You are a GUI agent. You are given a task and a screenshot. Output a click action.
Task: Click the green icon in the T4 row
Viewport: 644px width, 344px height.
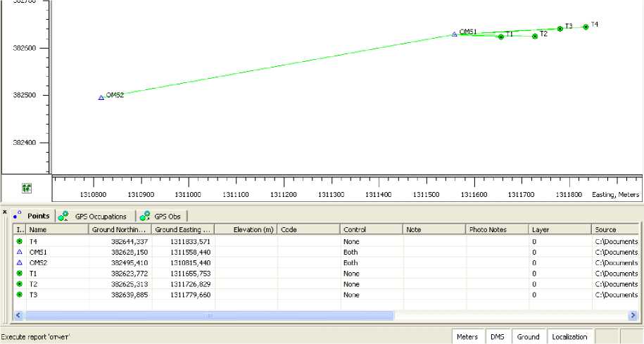[19, 241]
